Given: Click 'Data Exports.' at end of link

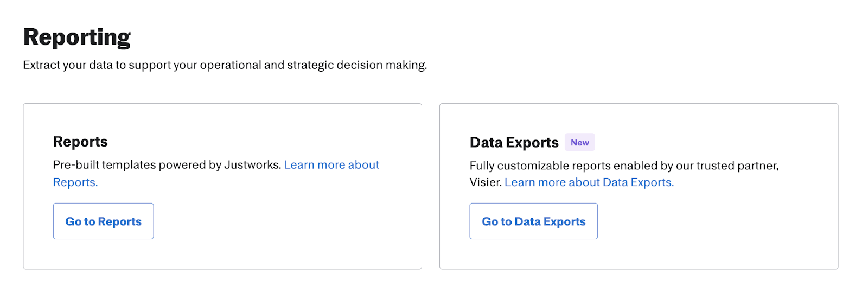Looking at the screenshot, I should [638, 182].
